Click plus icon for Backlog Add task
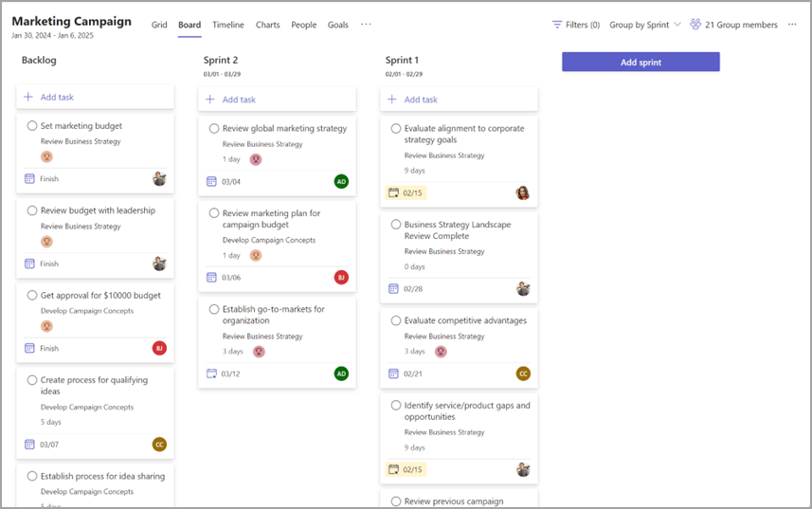This screenshot has height=509, width=812. click(28, 97)
